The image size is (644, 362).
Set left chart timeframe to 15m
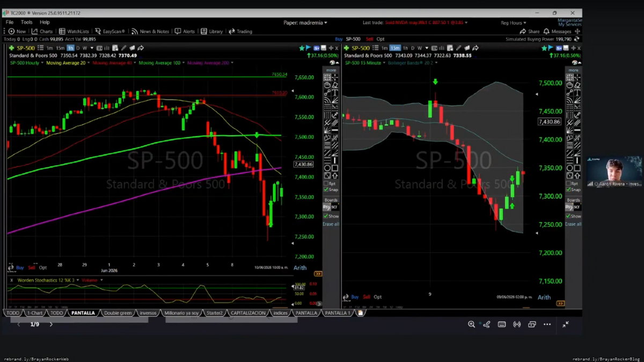pyautogui.click(x=60, y=48)
